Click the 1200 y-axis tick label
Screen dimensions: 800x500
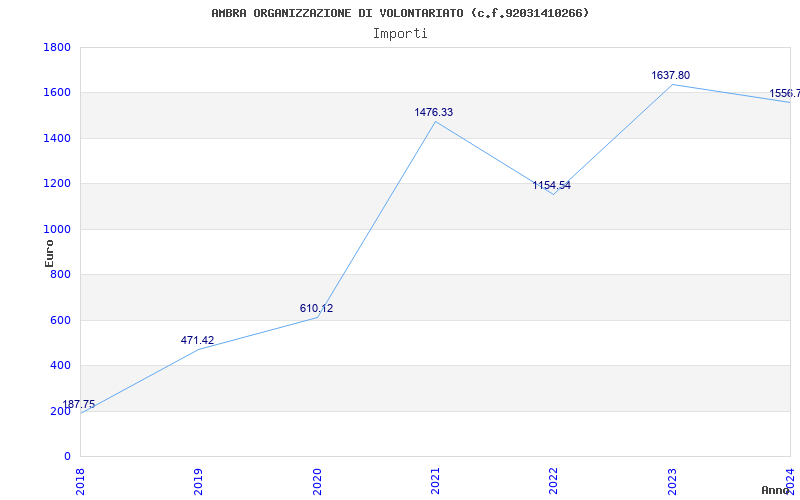[57, 184]
